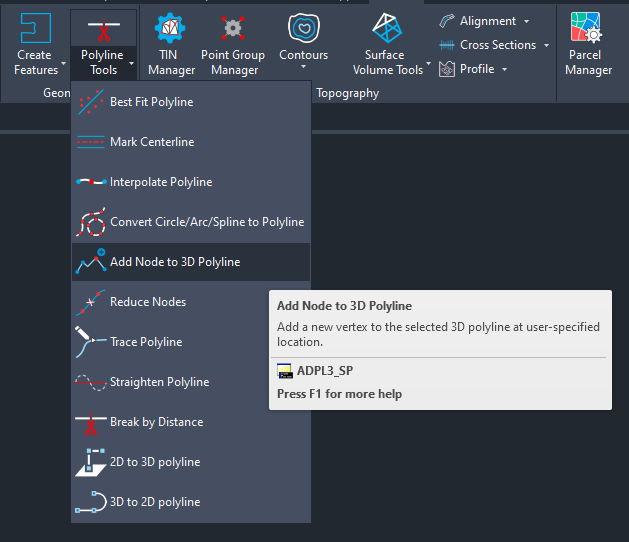Click Interpolate Polyline icon
This screenshot has height=542, width=629.
click(x=91, y=182)
